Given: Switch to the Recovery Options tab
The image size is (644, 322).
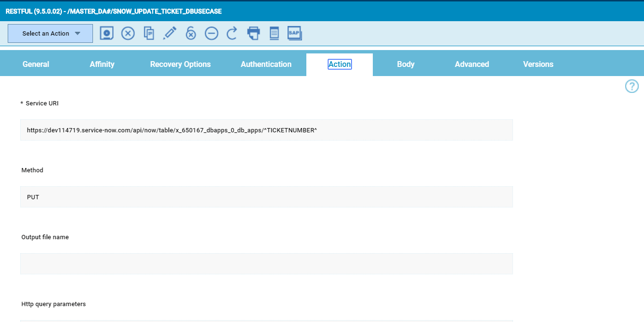Looking at the screenshot, I should [180, 64].
